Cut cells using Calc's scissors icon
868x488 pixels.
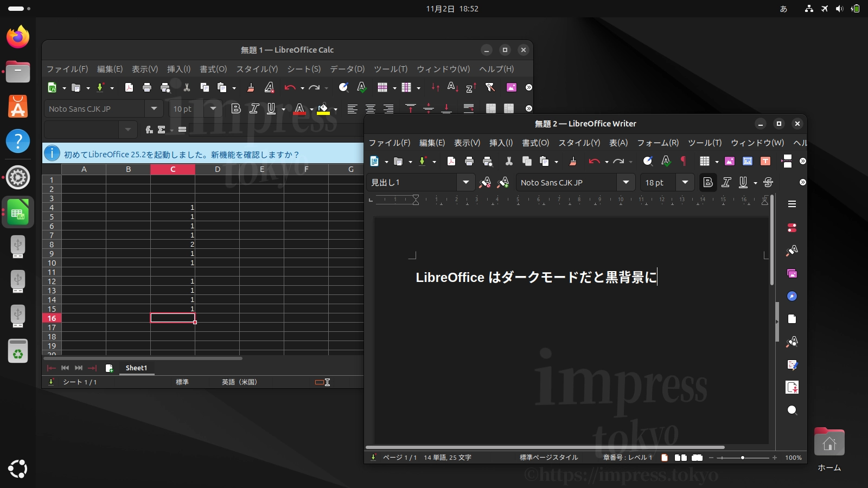(x=187, y=87)
